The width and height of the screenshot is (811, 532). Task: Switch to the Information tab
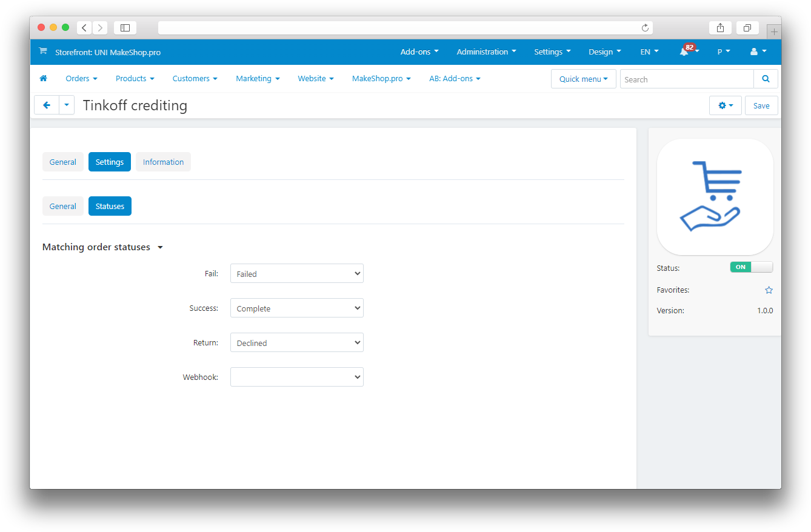point(163,162)
